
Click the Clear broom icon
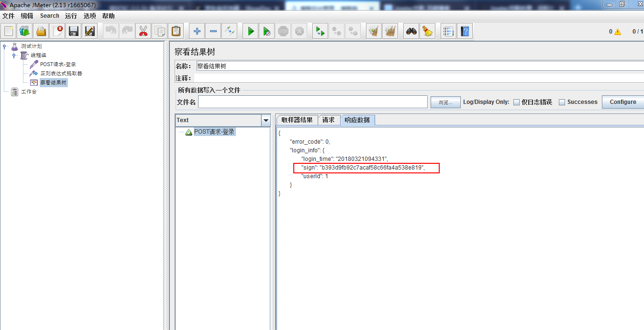pyautogui.click(x=374, y=32)
